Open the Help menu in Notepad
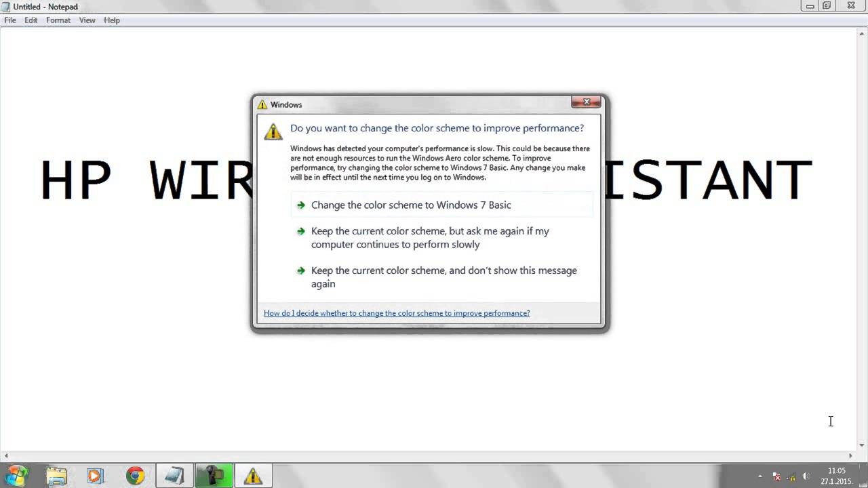This screenshot has width=868, height=488. (x=112, y=20)
